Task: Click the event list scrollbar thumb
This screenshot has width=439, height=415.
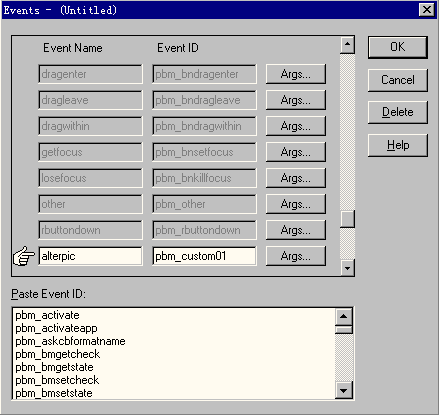Action: (x=347, y=219)
